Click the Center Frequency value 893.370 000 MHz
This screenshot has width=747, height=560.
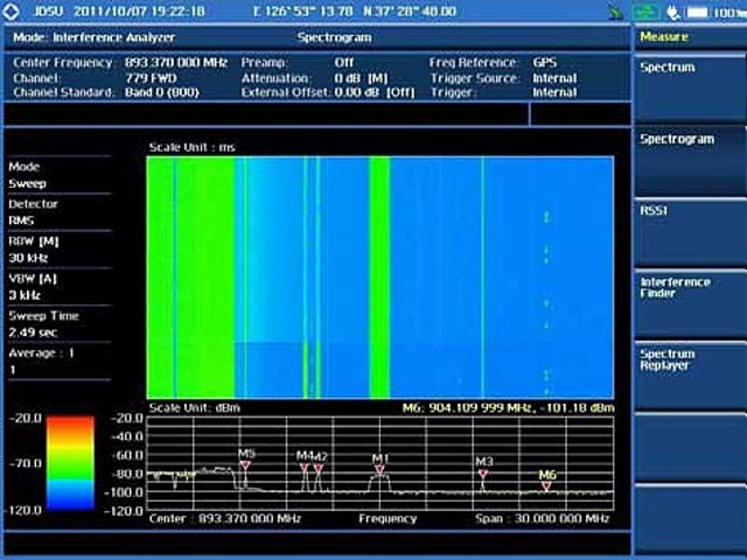pos(176,63)
